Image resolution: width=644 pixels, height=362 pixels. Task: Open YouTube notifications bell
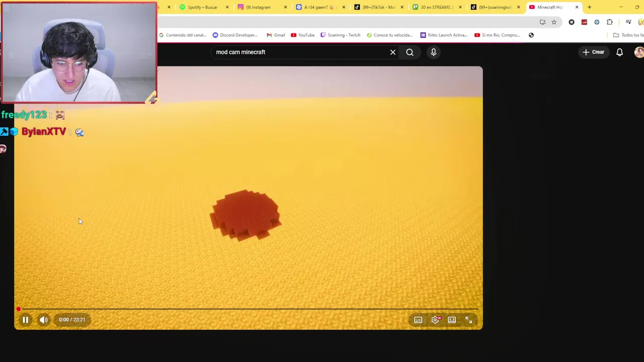pyautogui.click(x=620, y=52)
